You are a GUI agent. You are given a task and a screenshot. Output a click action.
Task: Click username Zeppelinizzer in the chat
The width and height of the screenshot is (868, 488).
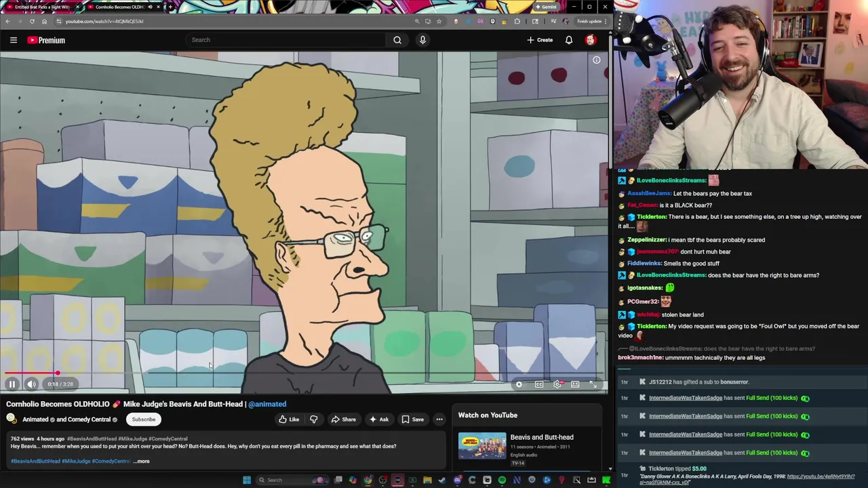pyautogui.click(x=647, y=240)
